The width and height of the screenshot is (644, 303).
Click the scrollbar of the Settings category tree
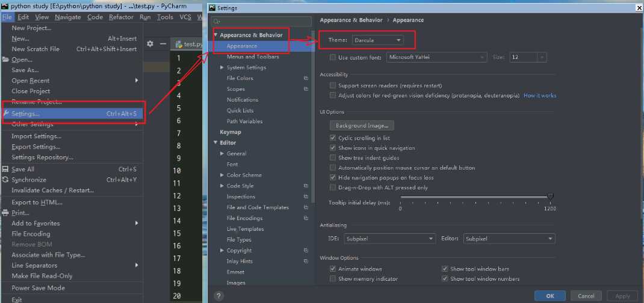click(x=314, y=117)
